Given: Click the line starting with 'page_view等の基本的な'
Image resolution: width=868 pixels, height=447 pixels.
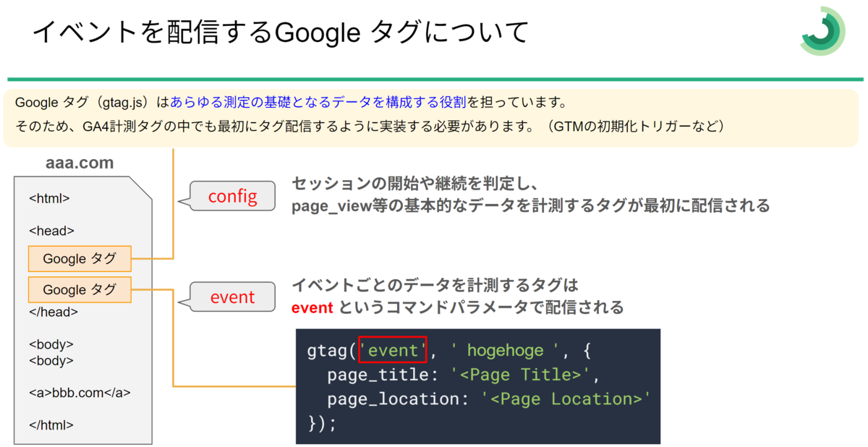Looking at the screenshot, I should click(530, 205).
